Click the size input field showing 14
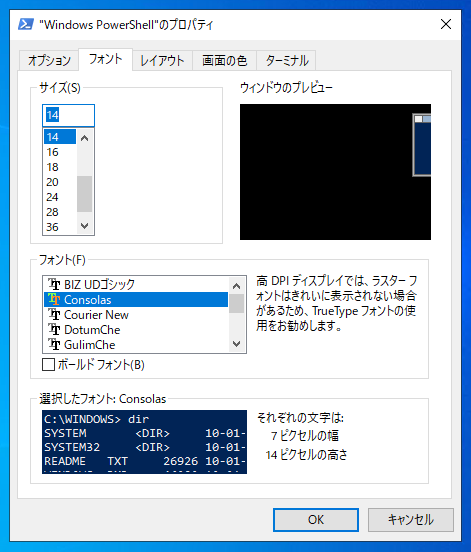The width and height of the screenshot is (471, 552). (x=68, y=115)
